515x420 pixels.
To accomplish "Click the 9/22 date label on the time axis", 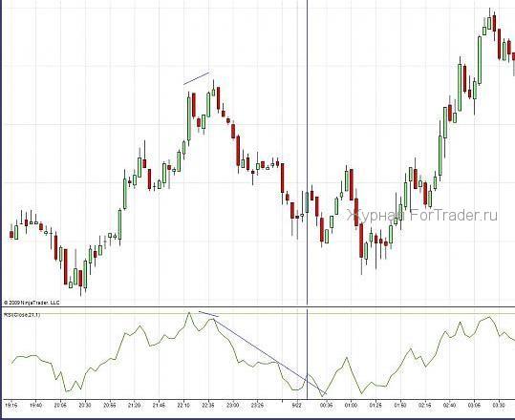I will point(297,406).
